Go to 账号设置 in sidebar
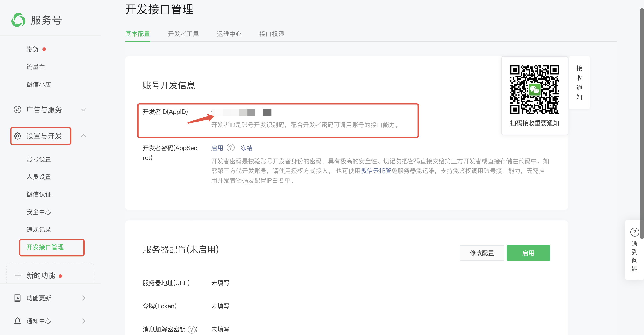Viewport: 644px width, 335px height. click(x=39, y=159)
